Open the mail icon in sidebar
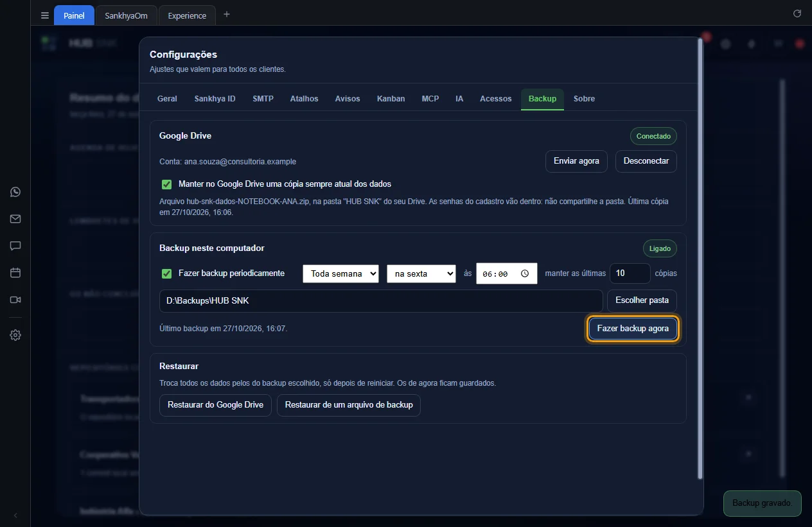 (15, 219)
